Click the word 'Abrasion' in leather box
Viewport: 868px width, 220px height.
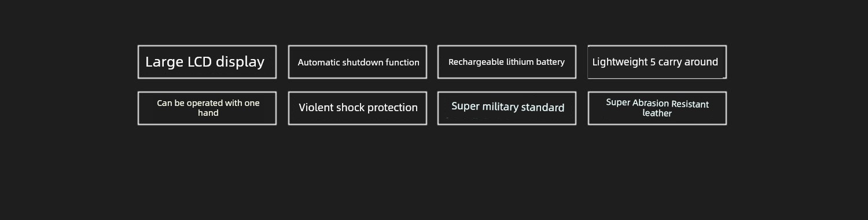pos(650,103)
